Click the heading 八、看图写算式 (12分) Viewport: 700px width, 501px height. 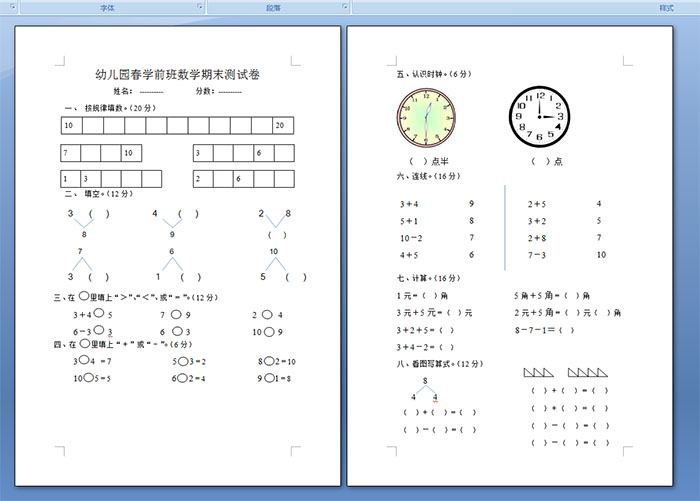tap(440, 364)
